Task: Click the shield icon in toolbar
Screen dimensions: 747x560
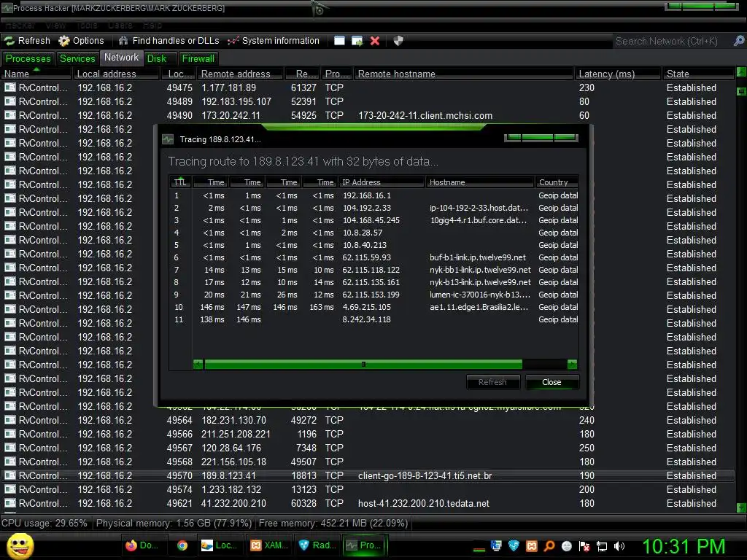Action: click(x=398, y=41)
